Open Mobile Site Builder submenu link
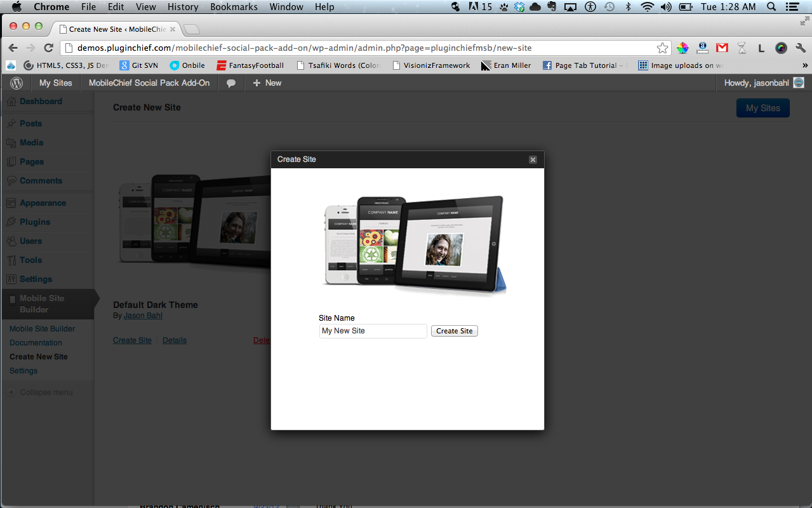This screenshot has width=812, height=508. [x=42, y=329]
